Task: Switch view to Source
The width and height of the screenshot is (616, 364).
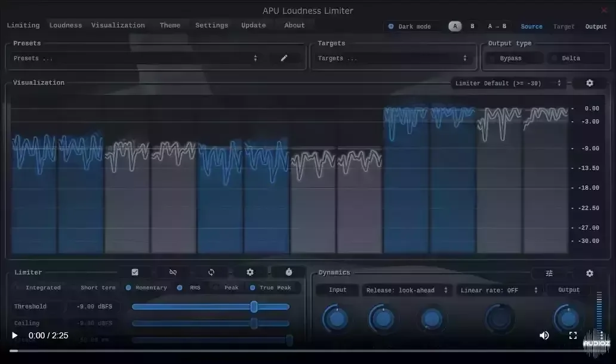Action: point(531,27)
